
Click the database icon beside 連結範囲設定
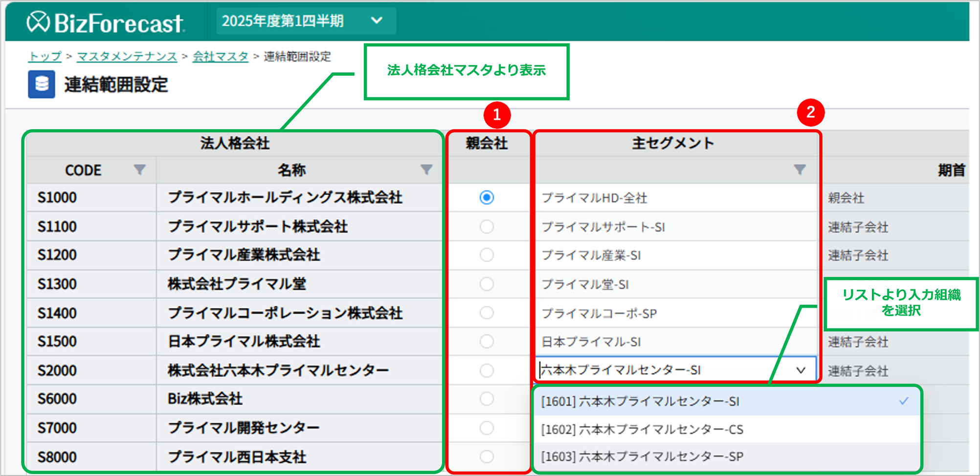(42, 84)
